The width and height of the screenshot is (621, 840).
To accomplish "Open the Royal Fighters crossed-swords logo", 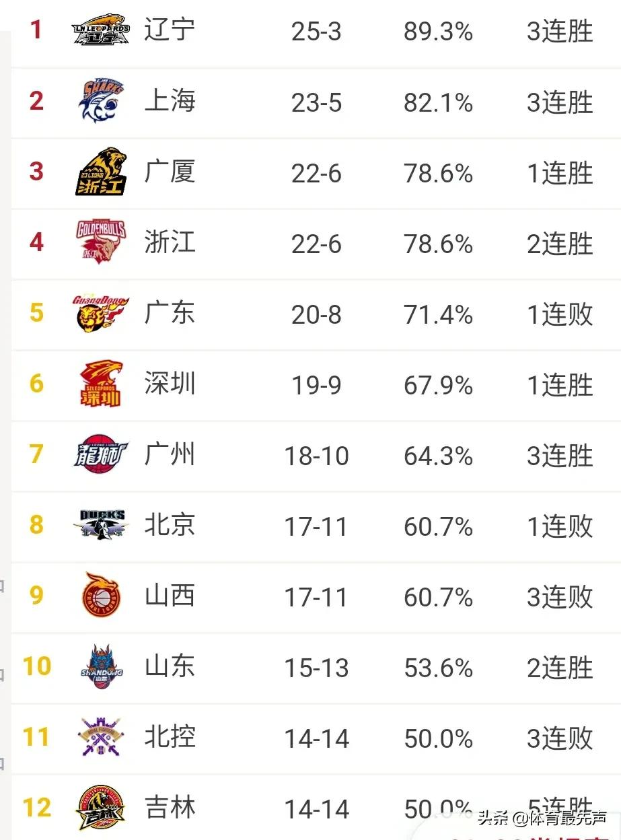I will 101,737.
